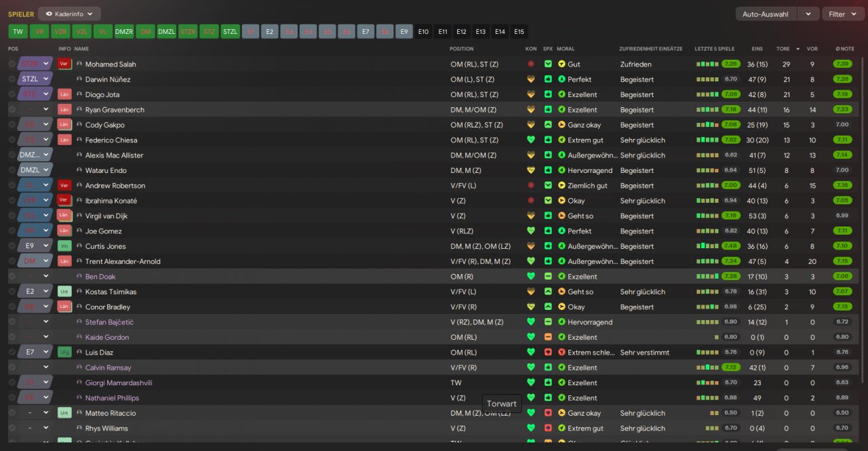868x451 pixels.
Task: Click morale icon next to Gut for Salah
Action: pyautogui.click(x=561, y=64)
